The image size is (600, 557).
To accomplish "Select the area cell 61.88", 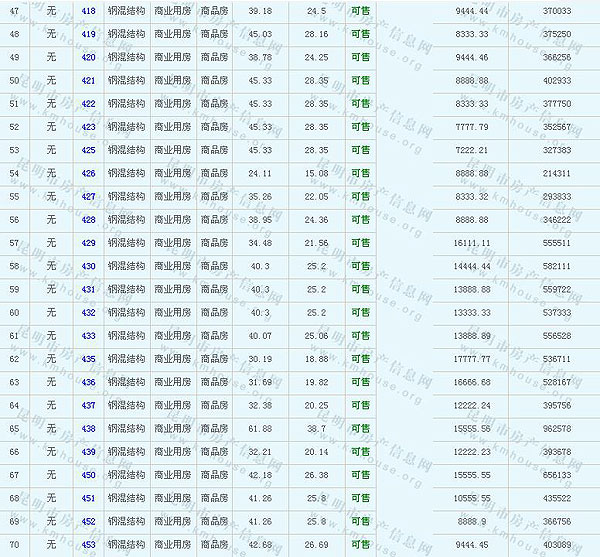I will [260, 429].
